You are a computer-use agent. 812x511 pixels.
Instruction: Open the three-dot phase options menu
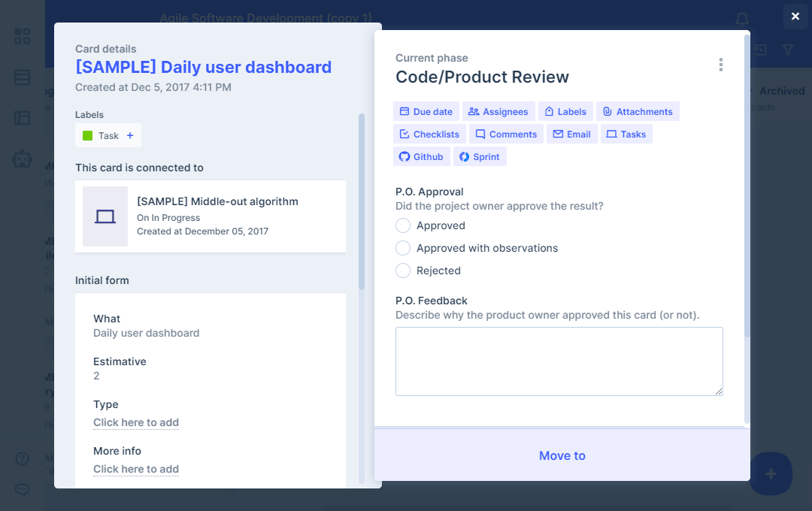coord(720,65)
